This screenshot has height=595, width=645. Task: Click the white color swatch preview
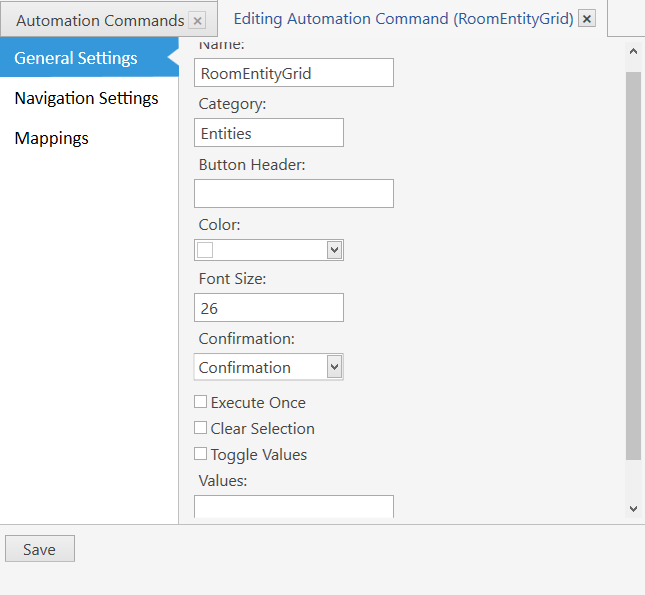coord(205,250)
